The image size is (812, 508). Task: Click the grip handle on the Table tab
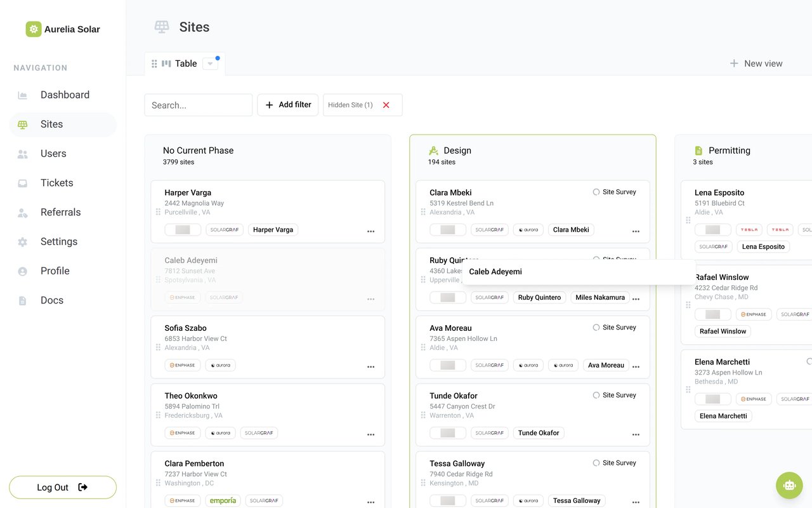click(x=154, y=63)
